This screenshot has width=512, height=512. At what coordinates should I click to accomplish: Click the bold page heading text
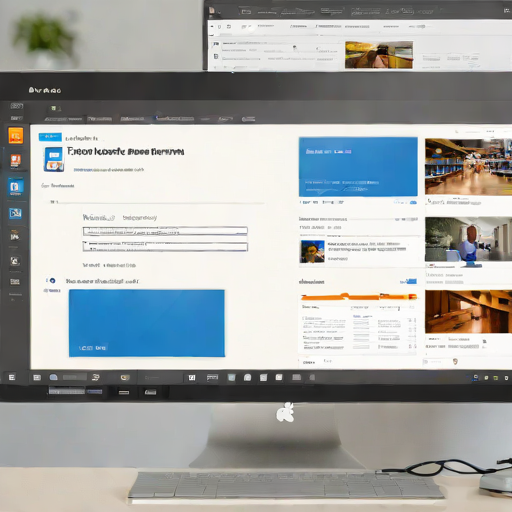(x=125, y=152)
